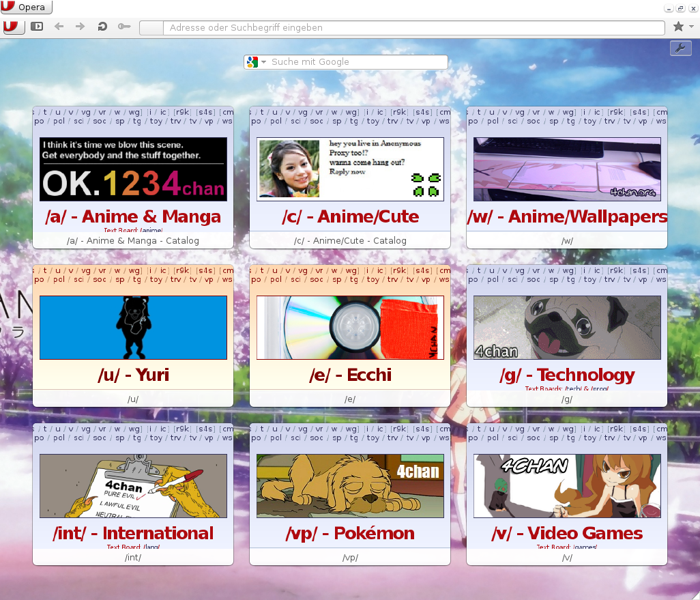Open the Opera main menu button

click(26, 7)
